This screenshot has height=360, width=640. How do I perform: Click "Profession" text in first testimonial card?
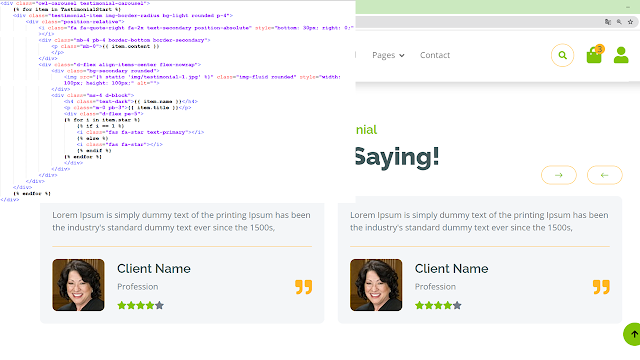[x=138, y=287]
